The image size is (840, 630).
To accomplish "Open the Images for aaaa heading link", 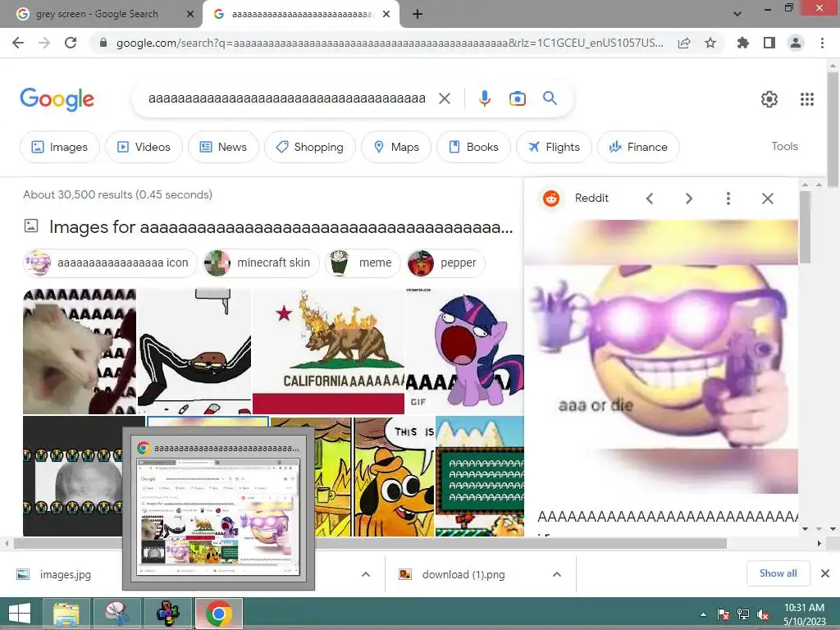I will pyautogui.click(x=281, y=227).
